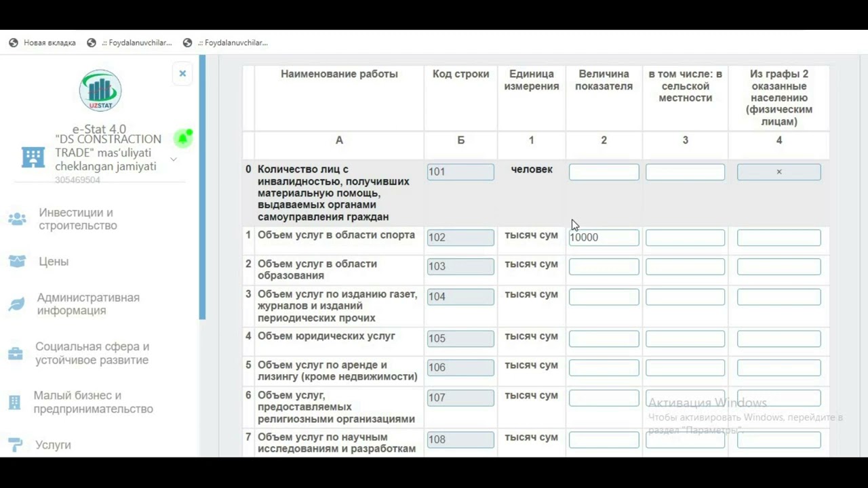Click column 4 field for row 103

coord(778,266)
